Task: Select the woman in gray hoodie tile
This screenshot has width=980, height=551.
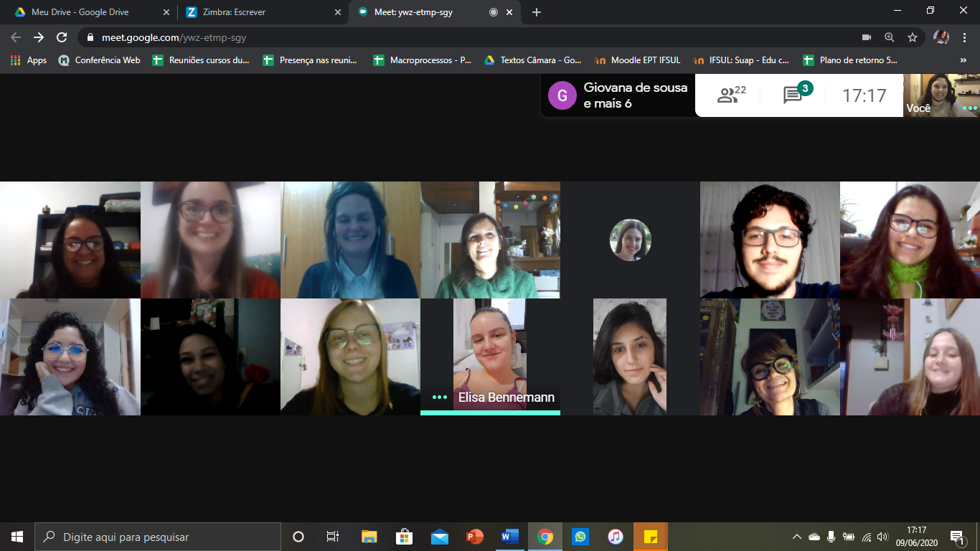Action: click(70, 357)
